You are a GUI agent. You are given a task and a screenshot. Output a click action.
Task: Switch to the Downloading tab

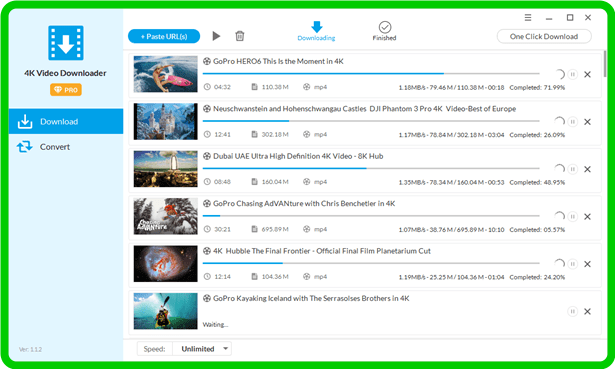(x=316, y=31)
